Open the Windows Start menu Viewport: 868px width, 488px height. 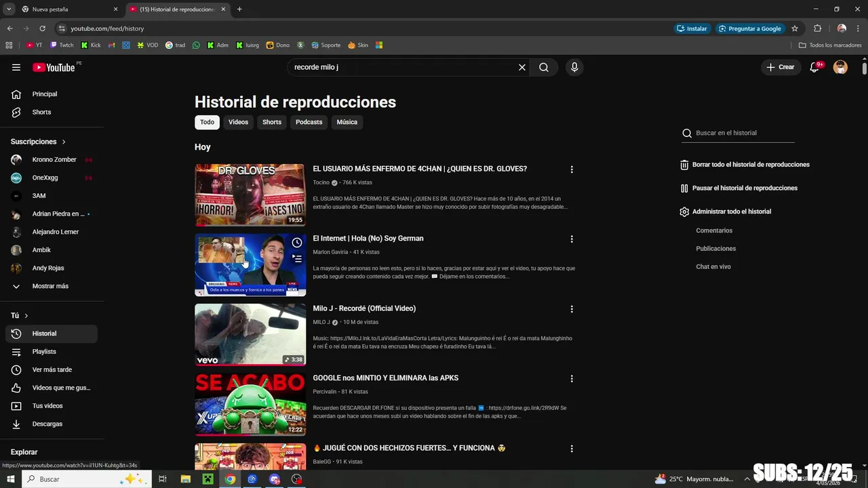(x=11, y=479)
